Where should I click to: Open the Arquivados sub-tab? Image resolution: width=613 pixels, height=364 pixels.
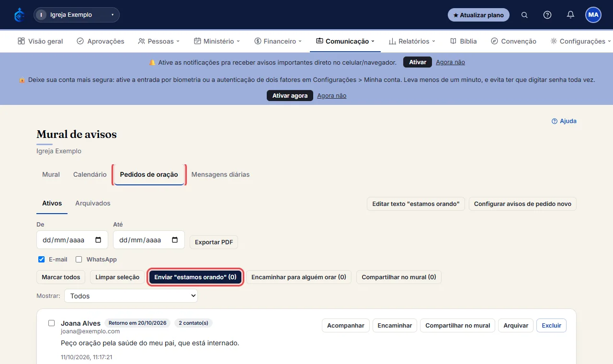pyautogui.click(x=93, y=203)
